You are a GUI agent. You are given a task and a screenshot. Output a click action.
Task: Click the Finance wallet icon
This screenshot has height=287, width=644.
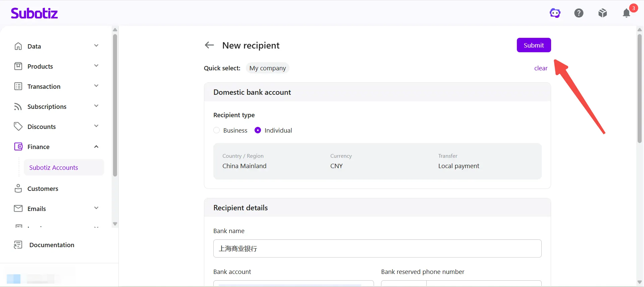pos(18,147)
